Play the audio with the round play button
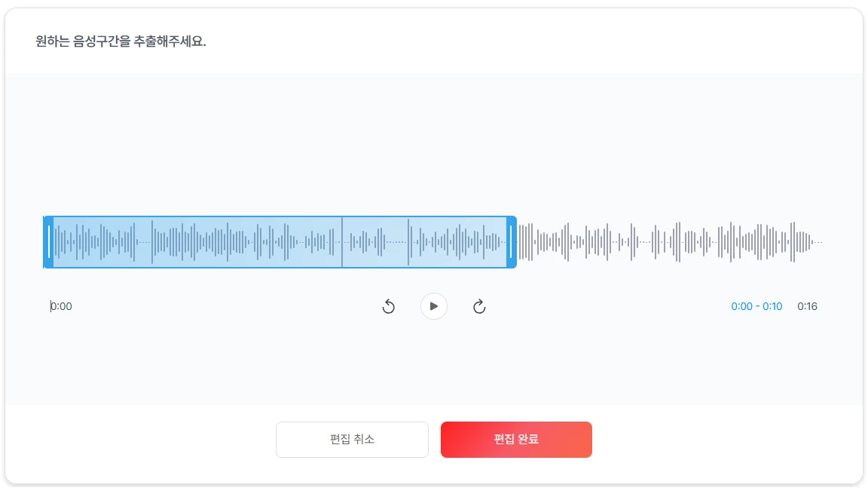 pos(434,306)
